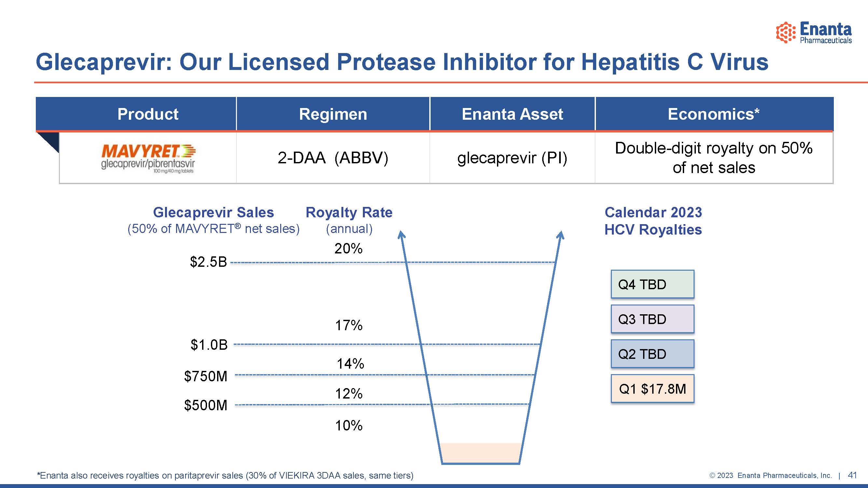This screenshot has height=488, width=868.
Task: Click the "© 2023 Enanta Pharmaceuticals, Inc." copyright
Action: point(771,476)
